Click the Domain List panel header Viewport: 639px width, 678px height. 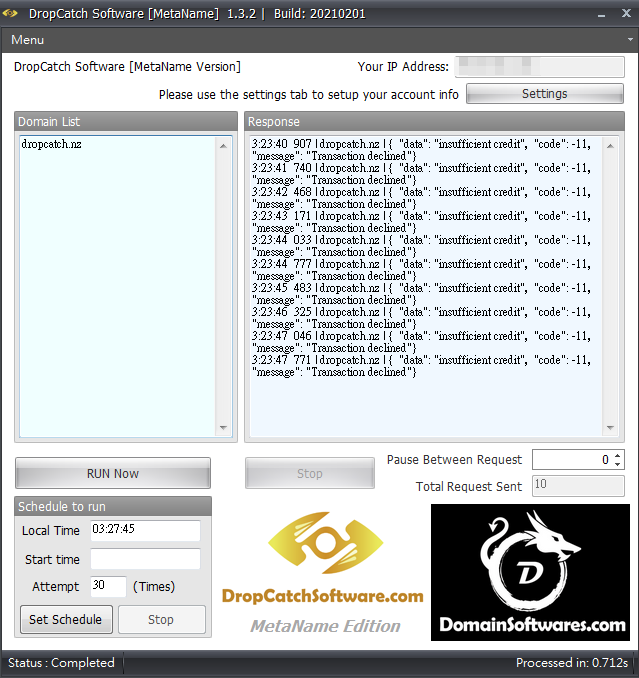tap(126, 122)
